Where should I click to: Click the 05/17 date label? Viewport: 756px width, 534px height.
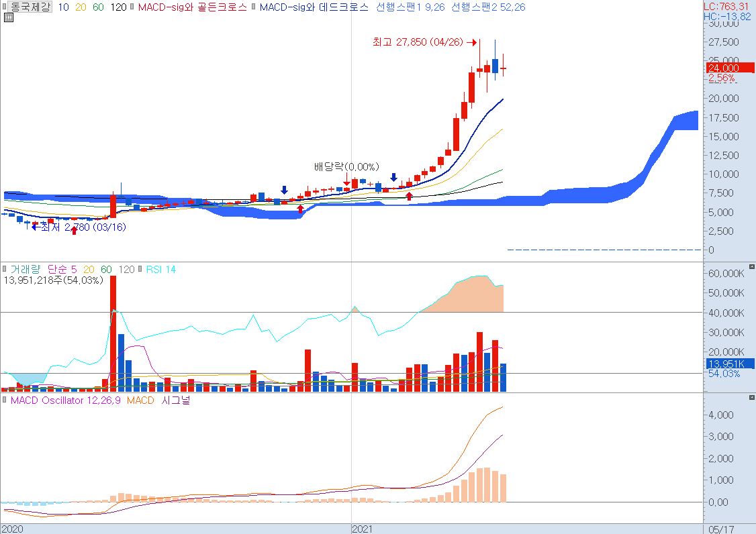(721, 529)
